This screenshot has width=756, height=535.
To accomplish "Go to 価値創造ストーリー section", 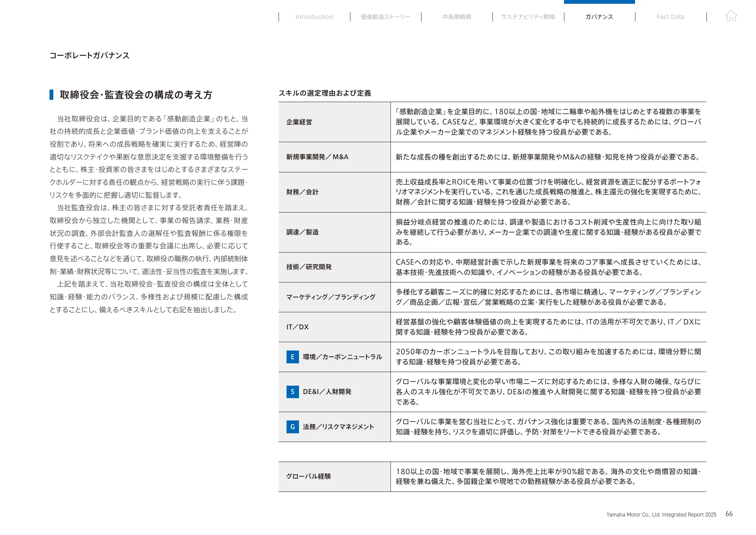I will [x=385, y=17].
